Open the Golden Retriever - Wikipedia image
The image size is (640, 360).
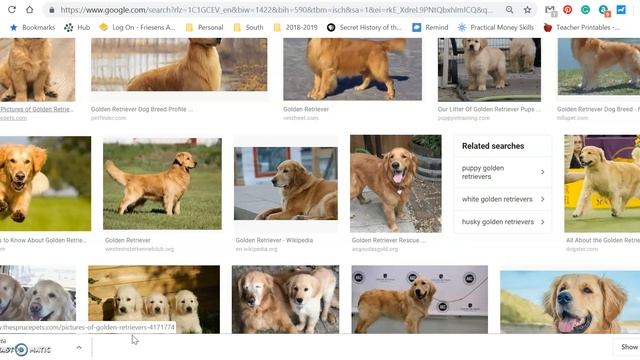286,183
